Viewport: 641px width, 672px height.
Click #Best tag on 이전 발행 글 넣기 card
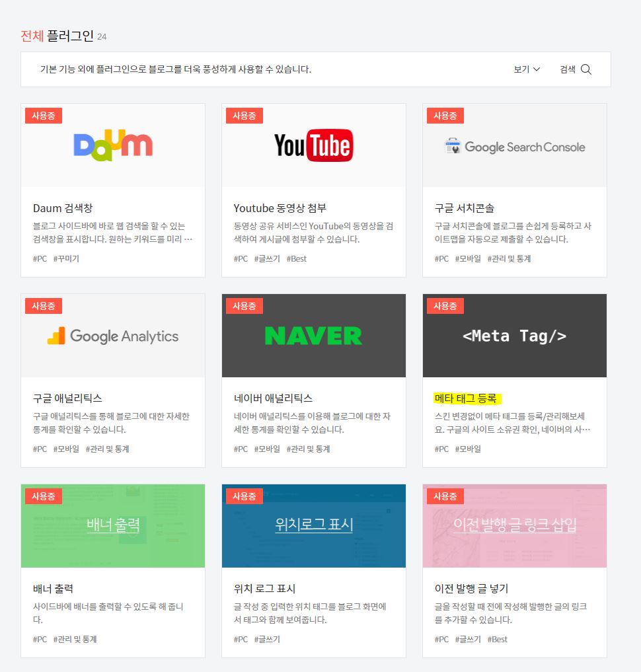click(x=498, y=640)
